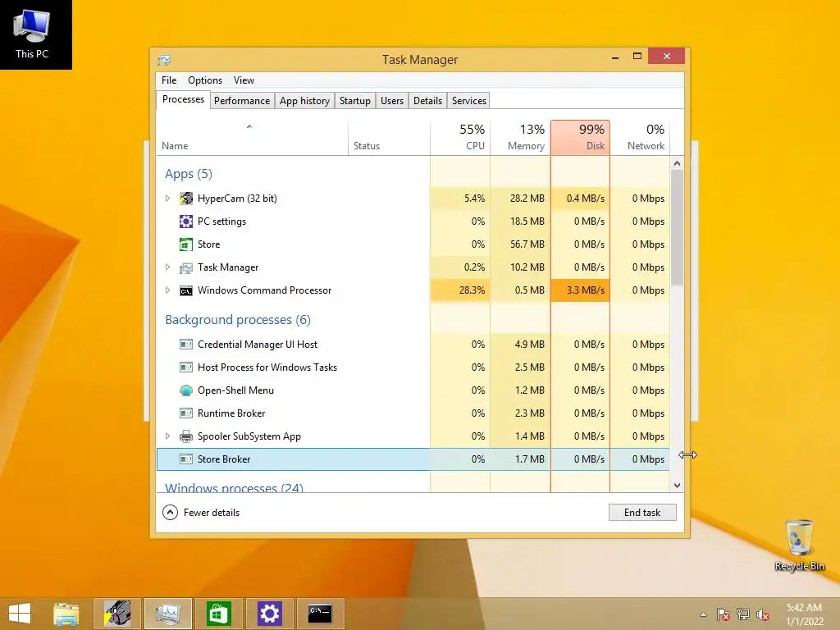Sort by the Memory column header
This screenshot has width=840, height=630.
[520, 138]
